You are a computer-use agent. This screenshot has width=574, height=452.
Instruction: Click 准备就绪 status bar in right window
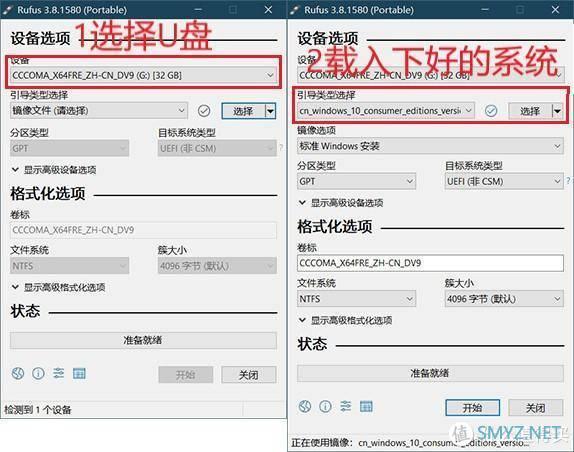(x=430, y=373)
